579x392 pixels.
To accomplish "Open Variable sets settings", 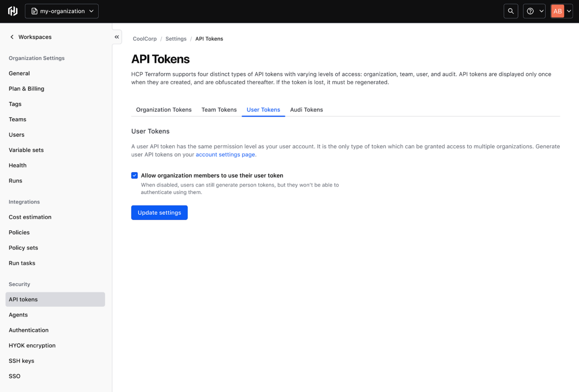I will point(26,150).
